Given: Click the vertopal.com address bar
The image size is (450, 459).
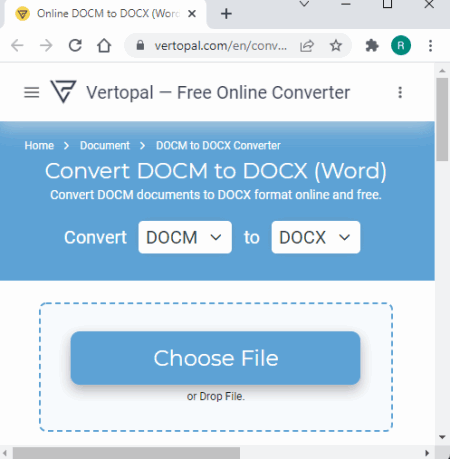Looking at the screenshot, I should (220, 46).
